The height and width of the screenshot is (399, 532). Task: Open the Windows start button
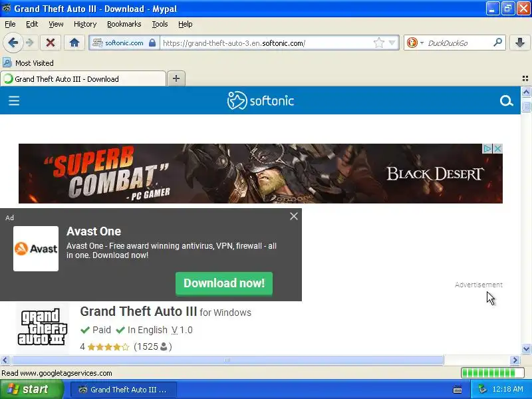(x=31, y=389)
